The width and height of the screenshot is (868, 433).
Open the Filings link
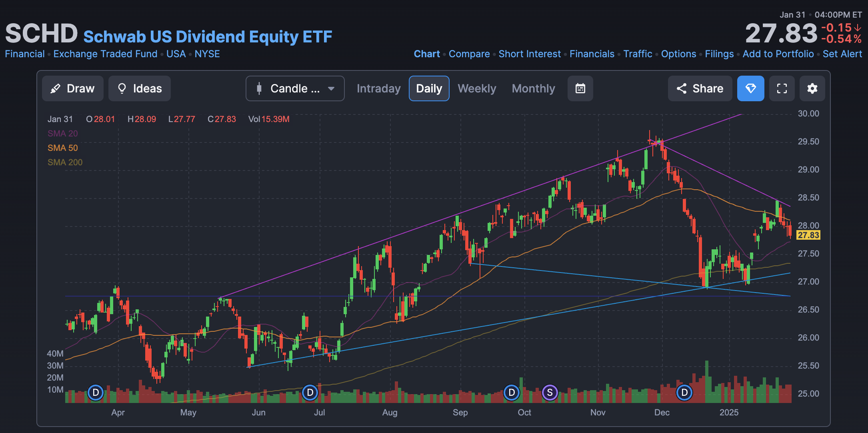pyautogui.click(x=719, y=54)
